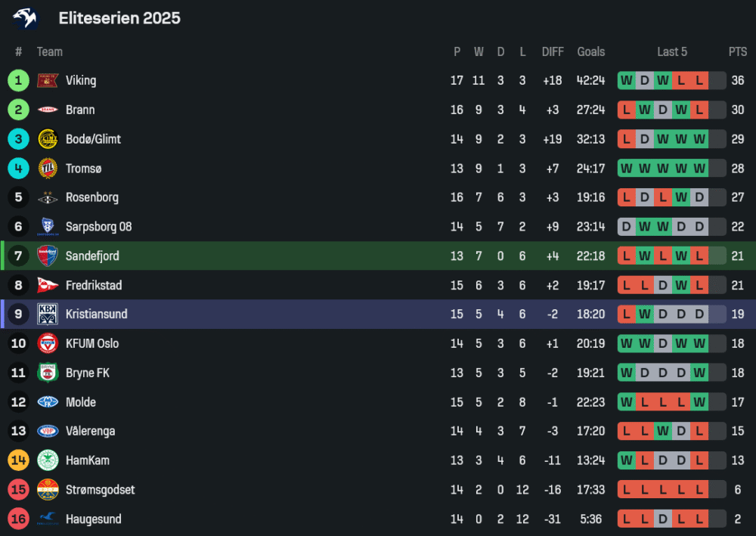Click the Tromsø club crest

[x=48, y=169]
